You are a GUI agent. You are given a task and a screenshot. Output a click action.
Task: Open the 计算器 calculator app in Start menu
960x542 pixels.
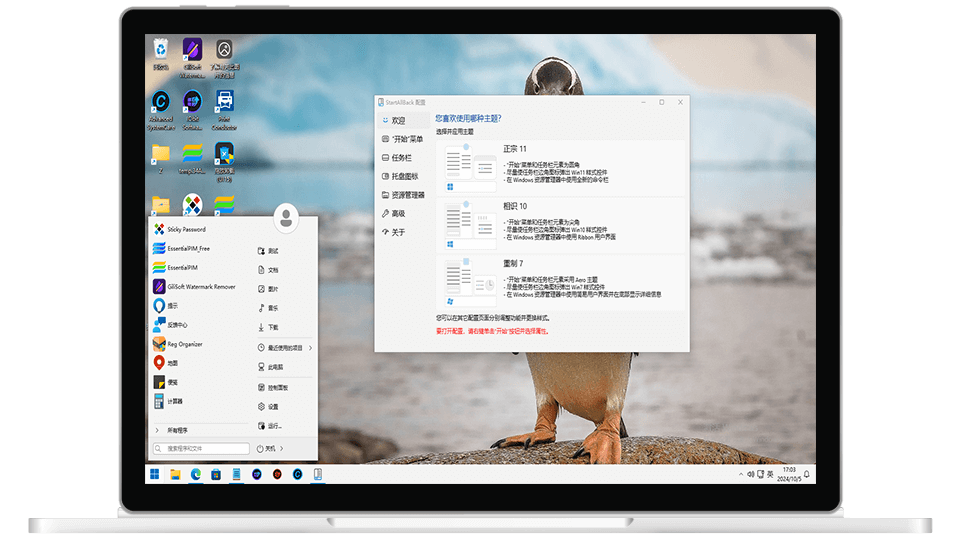(174, 401)
